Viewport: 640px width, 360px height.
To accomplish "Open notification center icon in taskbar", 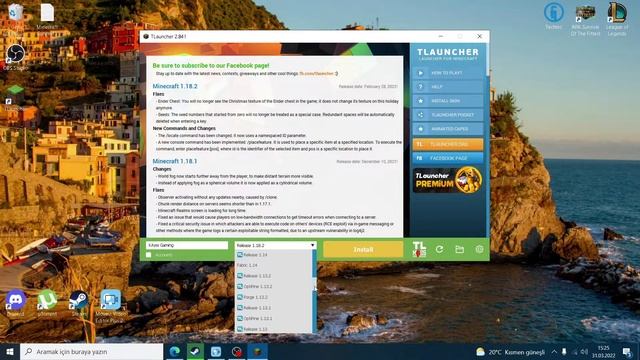I will [x=627, y=351].
